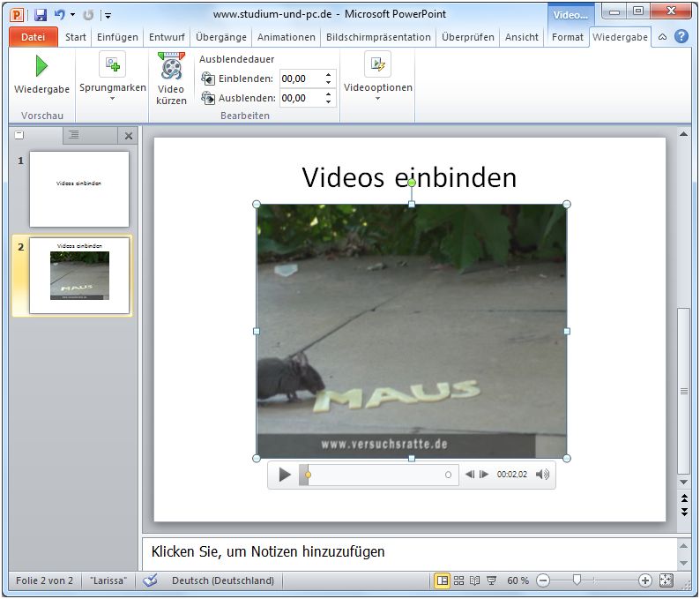Image resolution: width=700 pixels, height=599 pixels.
Task: Mute video using the speaker icon
Action: [542, 475]
